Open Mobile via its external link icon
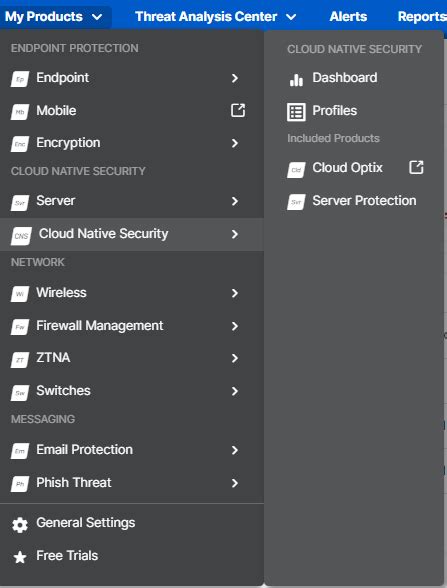The width and height of the screenshot is (447, 588). [x=238, y=111]
